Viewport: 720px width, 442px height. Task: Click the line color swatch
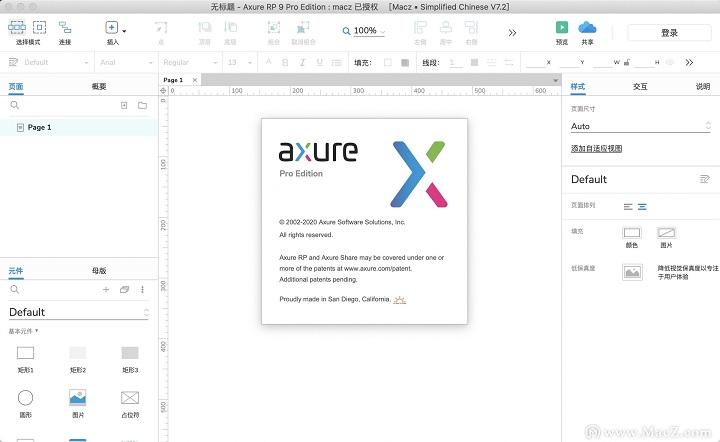click(x=474, y=62)
